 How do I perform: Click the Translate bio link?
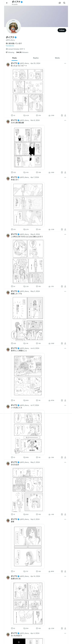[10, 46]
